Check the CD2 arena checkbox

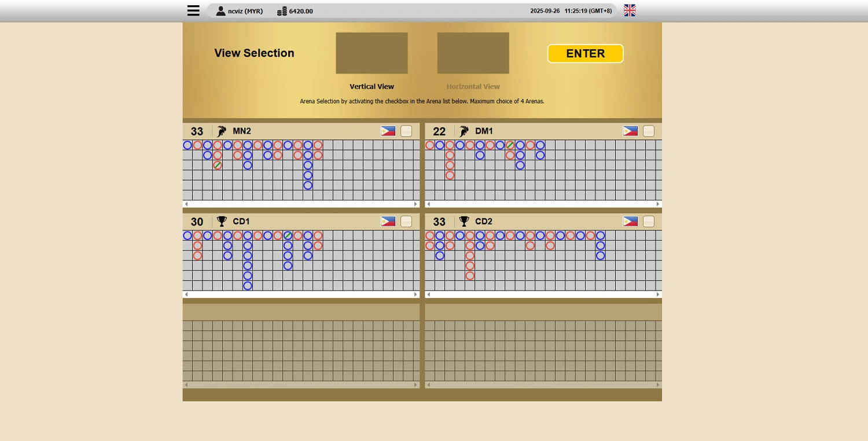coord(649,222)
